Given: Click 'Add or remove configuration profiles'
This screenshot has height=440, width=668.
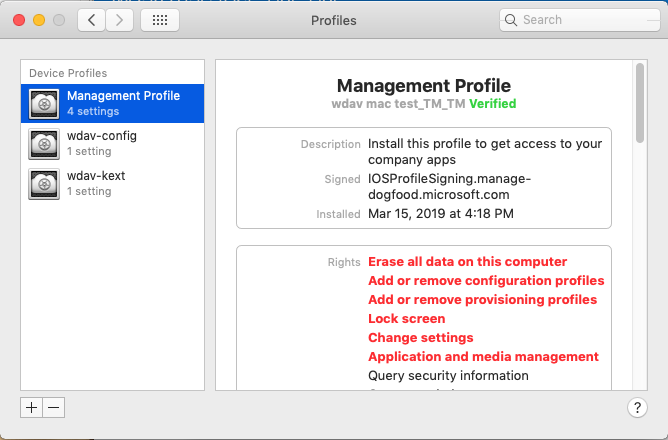Looking at the screenshot, I should click(486, 281).
